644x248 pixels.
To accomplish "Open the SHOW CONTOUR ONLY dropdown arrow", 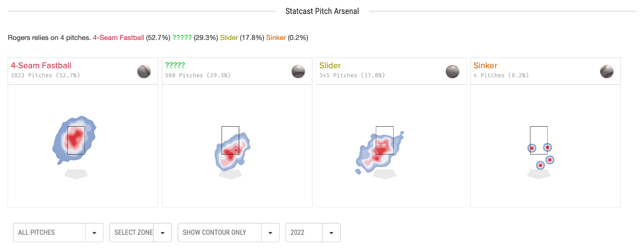I will (270, 233).
